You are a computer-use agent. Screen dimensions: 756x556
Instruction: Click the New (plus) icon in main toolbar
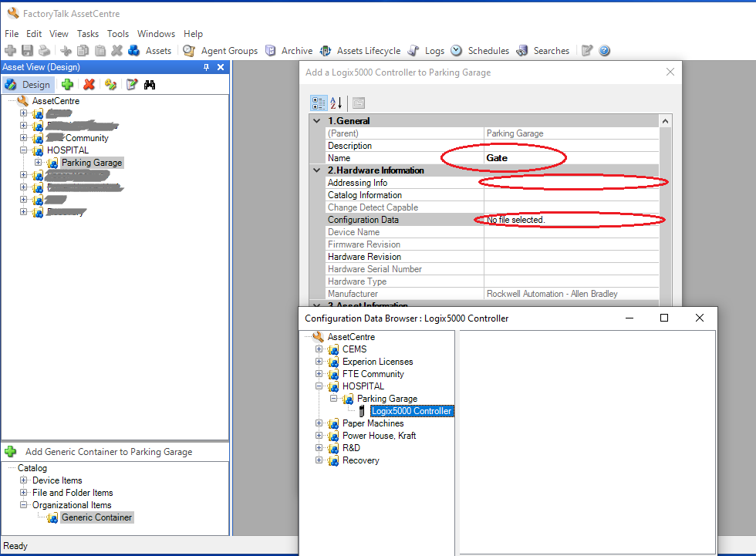click(10, 50)
